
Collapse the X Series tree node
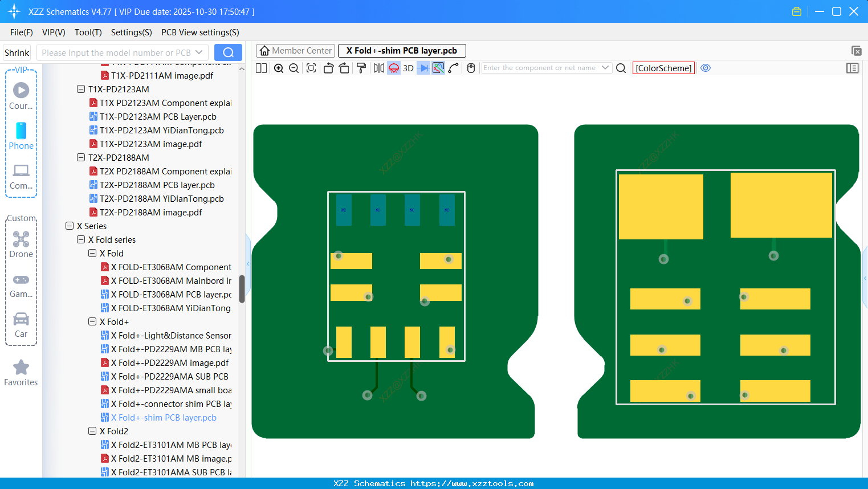[x=69, y=226]
